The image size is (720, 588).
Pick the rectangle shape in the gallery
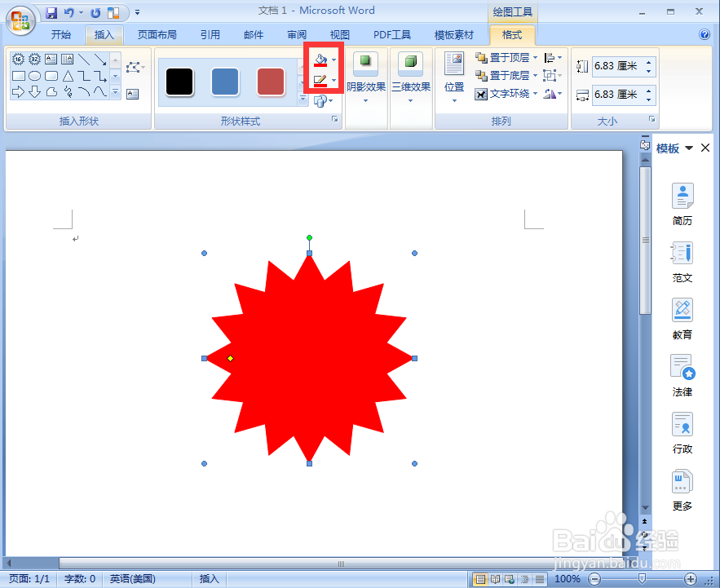coord(19,76)
